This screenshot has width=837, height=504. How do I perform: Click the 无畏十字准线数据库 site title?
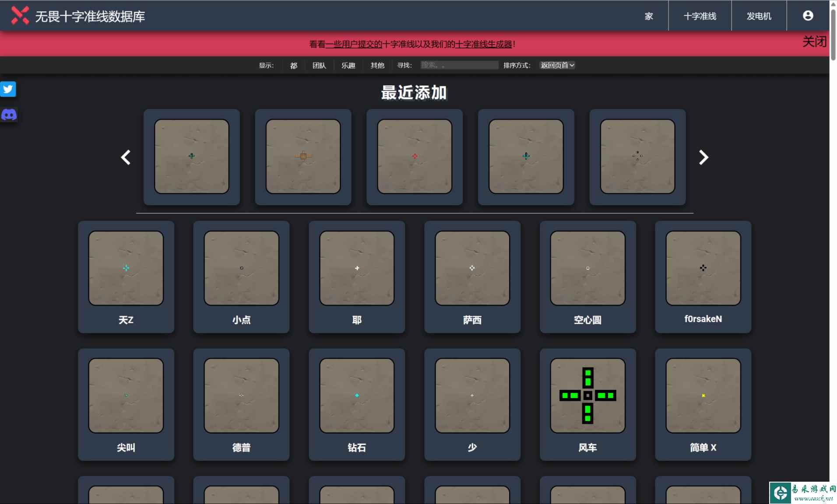click(90, 16)
